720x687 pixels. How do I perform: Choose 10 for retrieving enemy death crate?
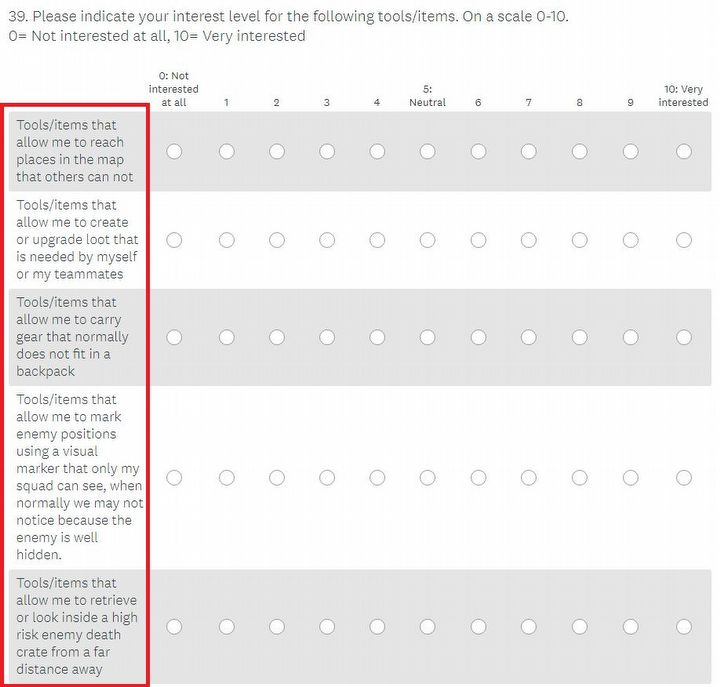[683, 627]
